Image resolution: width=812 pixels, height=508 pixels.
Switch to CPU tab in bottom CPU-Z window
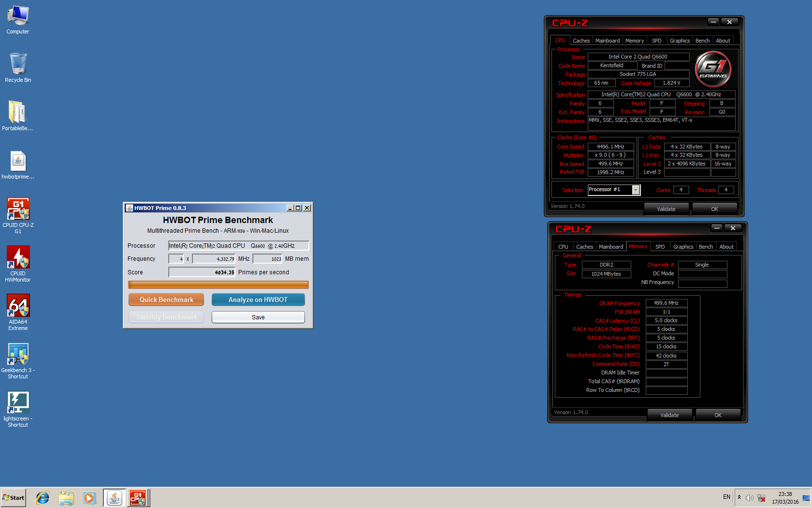point(564,247)
